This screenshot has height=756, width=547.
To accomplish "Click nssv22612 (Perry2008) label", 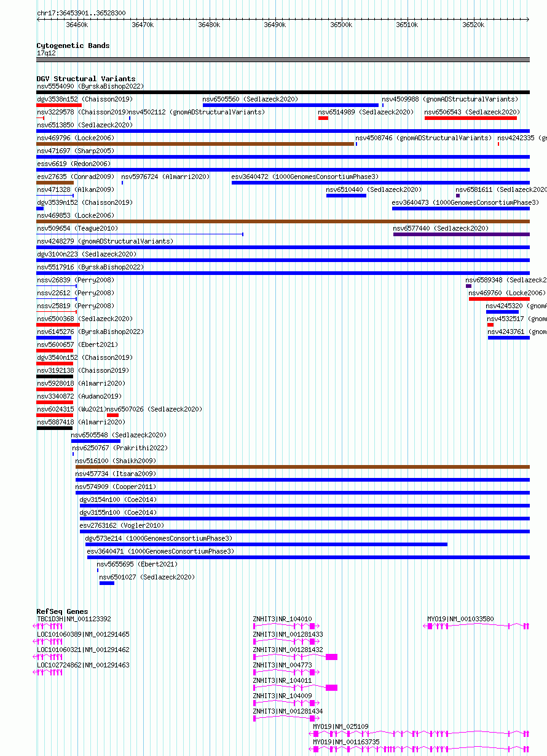I will tap(75, 293).
